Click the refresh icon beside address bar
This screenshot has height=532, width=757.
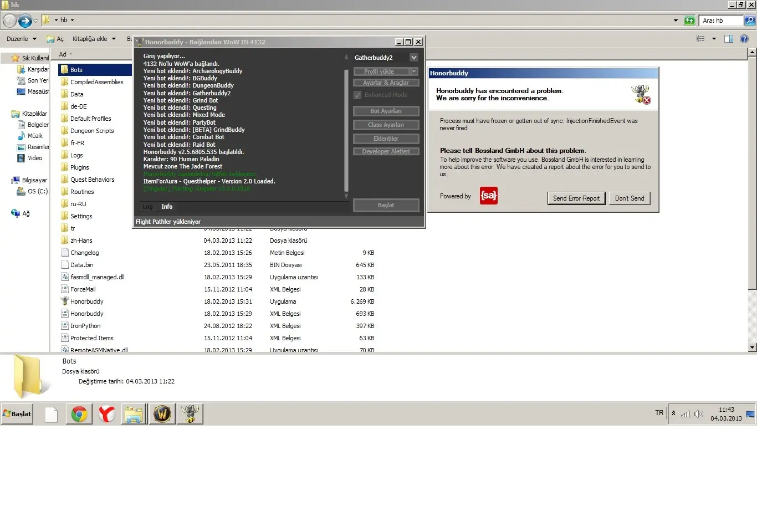pos(689,21)
